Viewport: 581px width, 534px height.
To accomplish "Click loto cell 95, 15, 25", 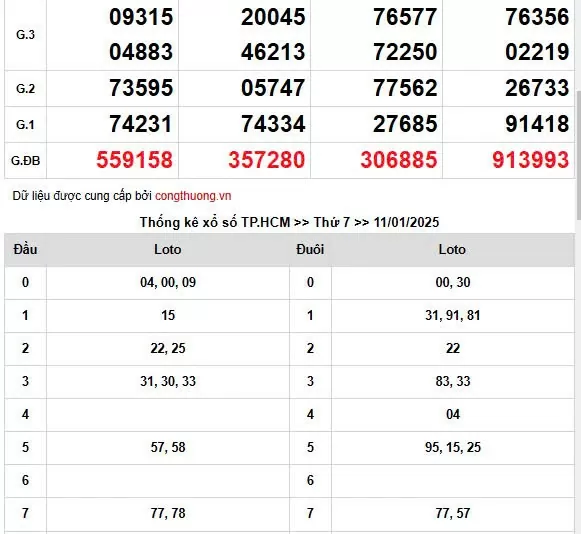I will 453,447.
